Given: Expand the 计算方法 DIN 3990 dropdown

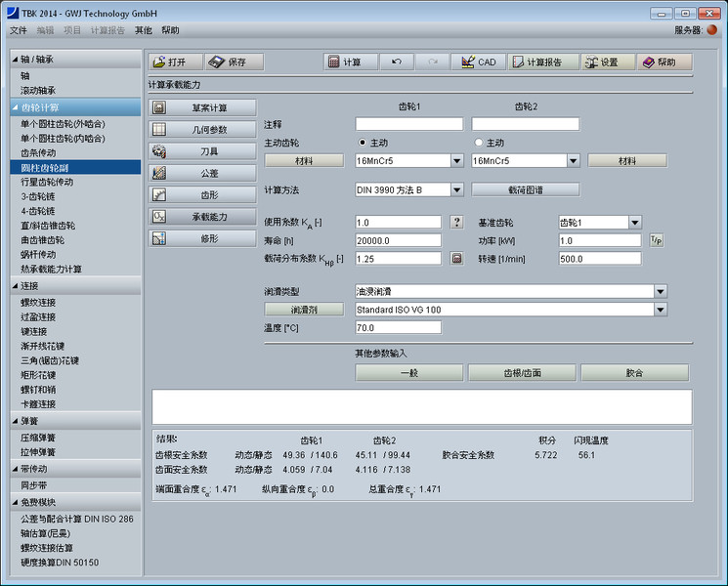Looking at the screenshot, I should 456,189.
